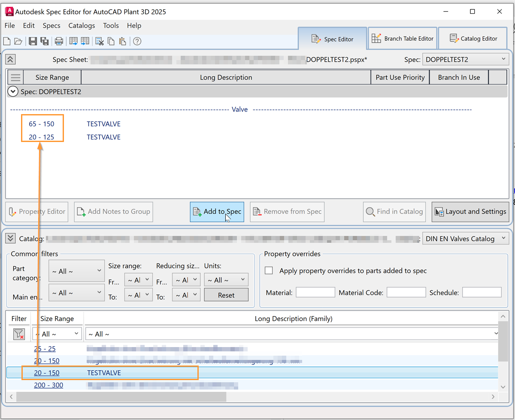The image size is (515, 420).
Task: Click the 25 - 25 size range link
Action: tap(45, 349)
